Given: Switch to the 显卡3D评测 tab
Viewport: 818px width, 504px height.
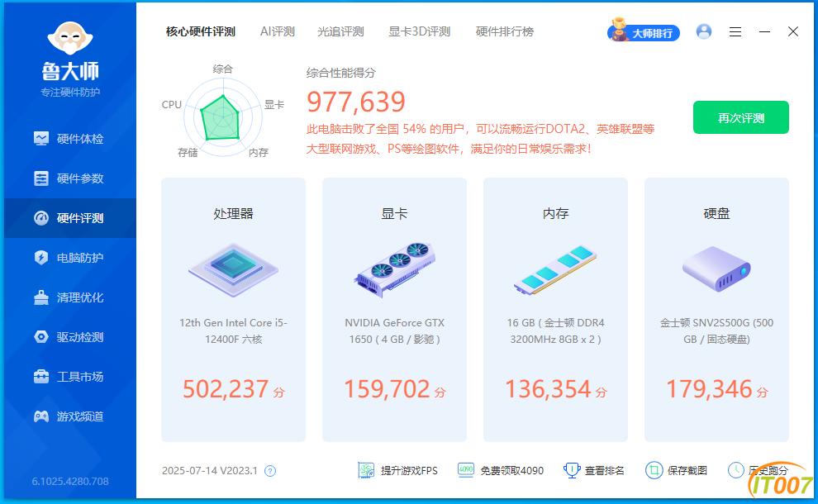Looking at the screenshot, I should pos(420,32).
